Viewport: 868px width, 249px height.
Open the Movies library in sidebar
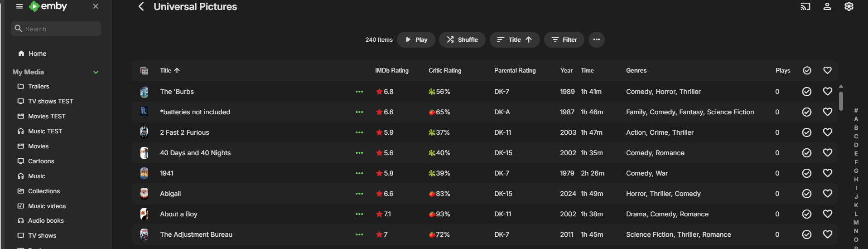click(38, 146)
